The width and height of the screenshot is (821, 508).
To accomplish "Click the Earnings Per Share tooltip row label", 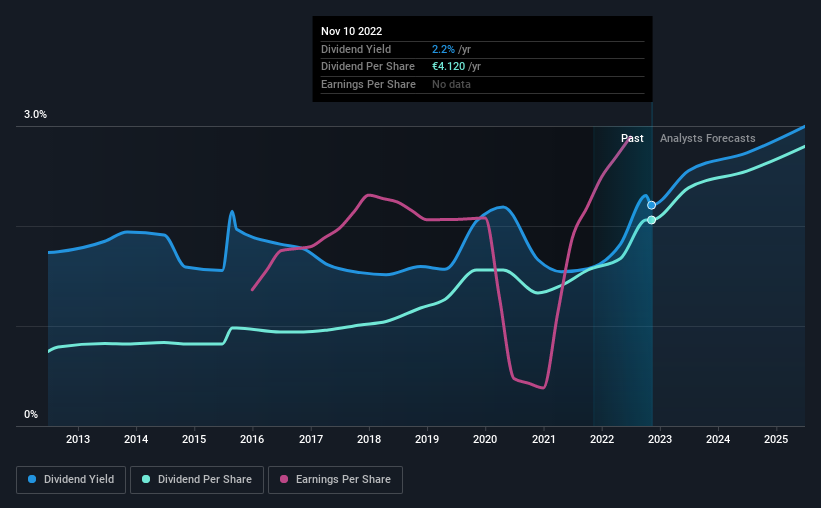I will 368,84.
